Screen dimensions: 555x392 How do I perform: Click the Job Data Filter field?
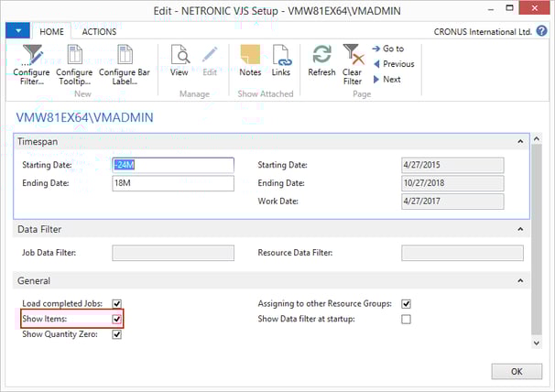pos(173,253)
